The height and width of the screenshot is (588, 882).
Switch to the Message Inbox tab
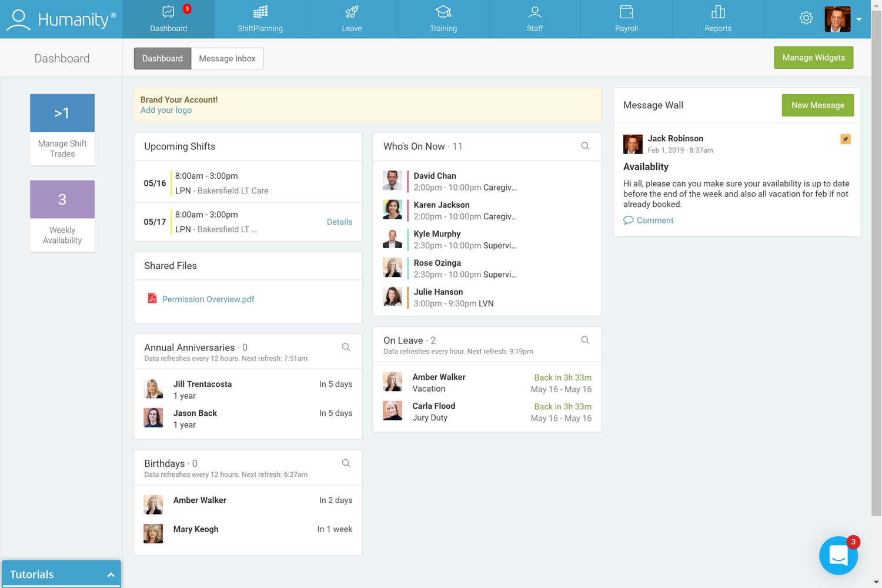point(228,58)
